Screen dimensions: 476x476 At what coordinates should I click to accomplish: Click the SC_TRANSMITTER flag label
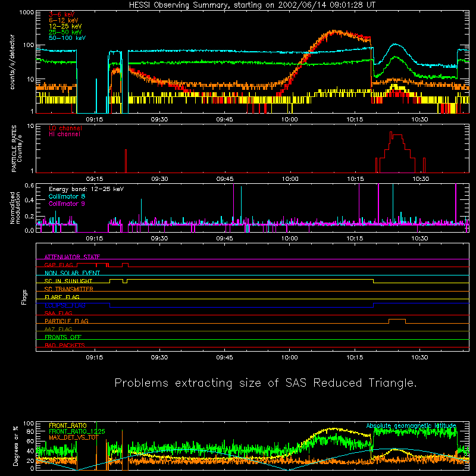(69, 289)
